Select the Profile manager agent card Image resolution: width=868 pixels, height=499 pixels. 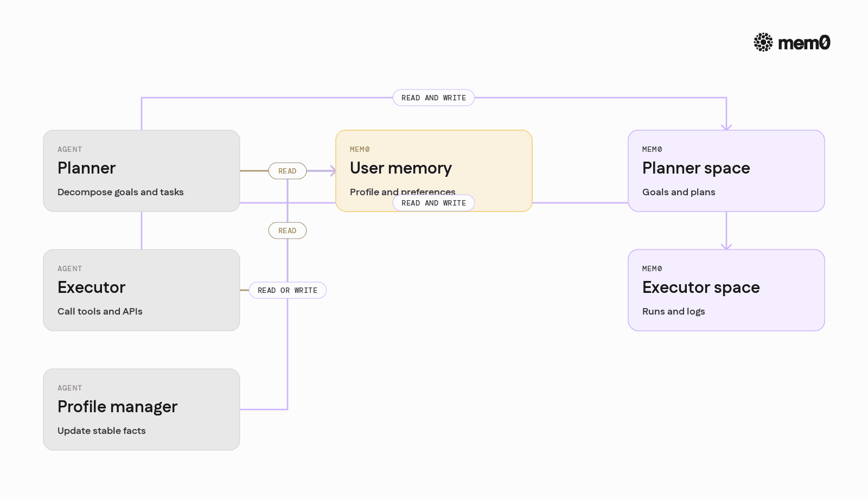tap(142, 410)
